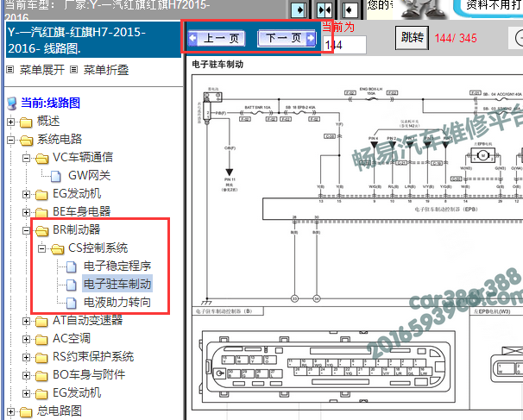Go to previous page with 上一页 button
523x420 pixels.
217,38
